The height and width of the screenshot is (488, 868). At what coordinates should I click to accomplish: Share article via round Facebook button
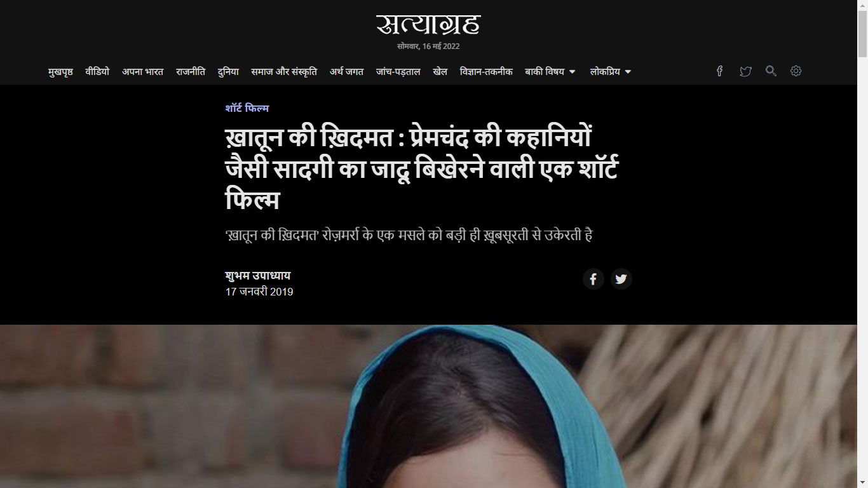(593, 279)
